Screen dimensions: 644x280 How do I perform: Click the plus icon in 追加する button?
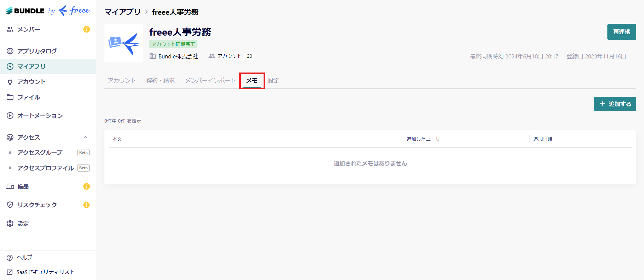[x=603, y=104]
